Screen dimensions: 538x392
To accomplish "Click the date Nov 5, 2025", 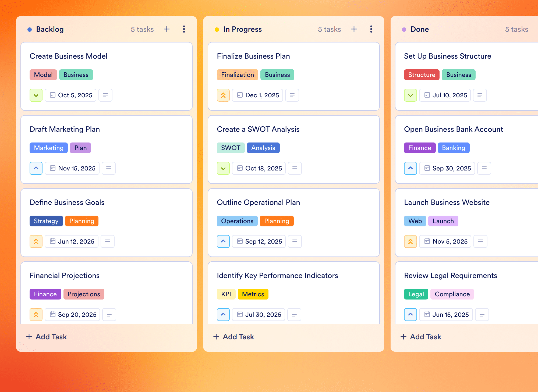I will click(x=445, y=241).
